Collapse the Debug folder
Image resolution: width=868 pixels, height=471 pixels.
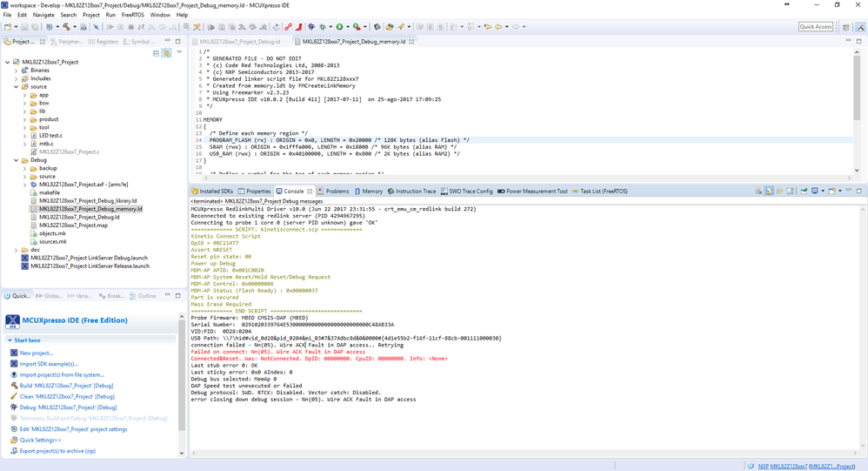coord(16,160)
